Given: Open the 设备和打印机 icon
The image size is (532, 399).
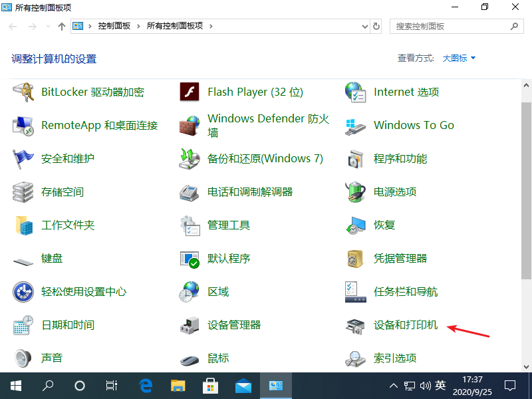Looking at the screenshot, I should click(356, 325).
